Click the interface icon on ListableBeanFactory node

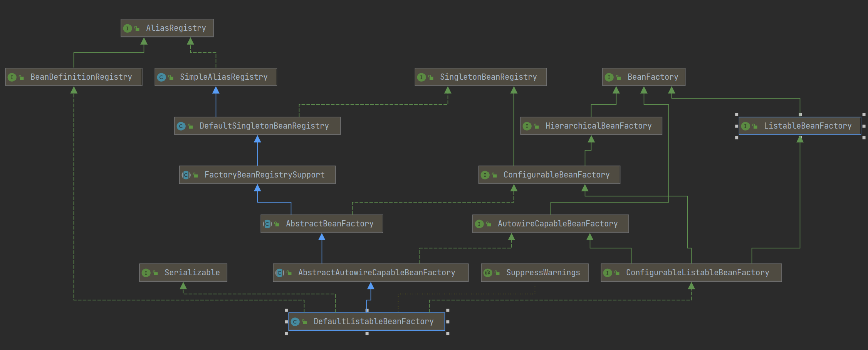coord(745,126)
